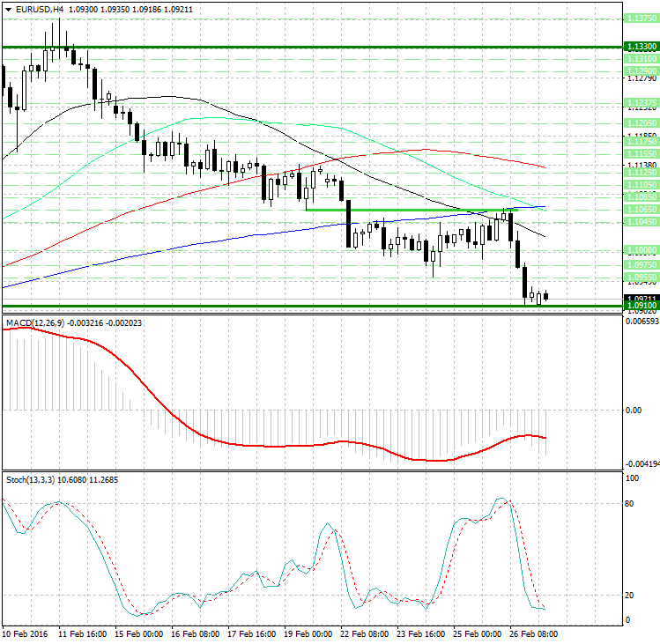The width and height of the screenshot is (660, 644).
Task: Click the 23 Feb 16:00 time label
Action: point(421,634)
